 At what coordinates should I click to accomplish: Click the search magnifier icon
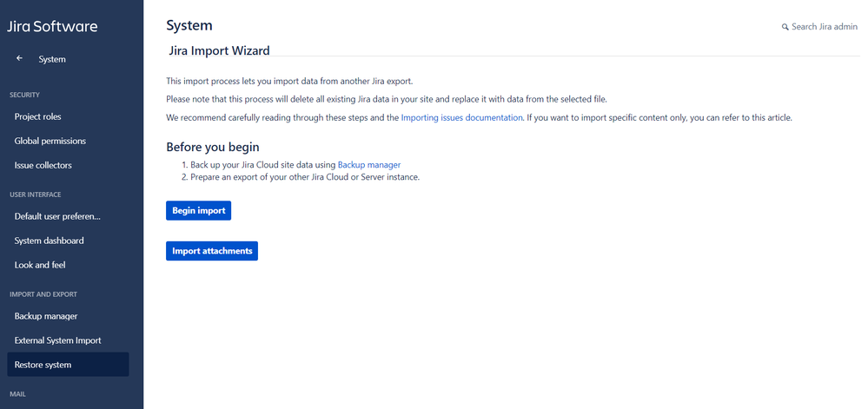point(785,27)
